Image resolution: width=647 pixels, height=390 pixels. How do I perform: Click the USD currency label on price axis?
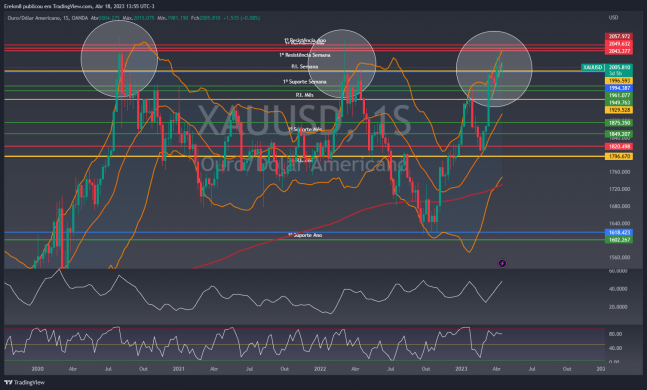coord(613,18)
